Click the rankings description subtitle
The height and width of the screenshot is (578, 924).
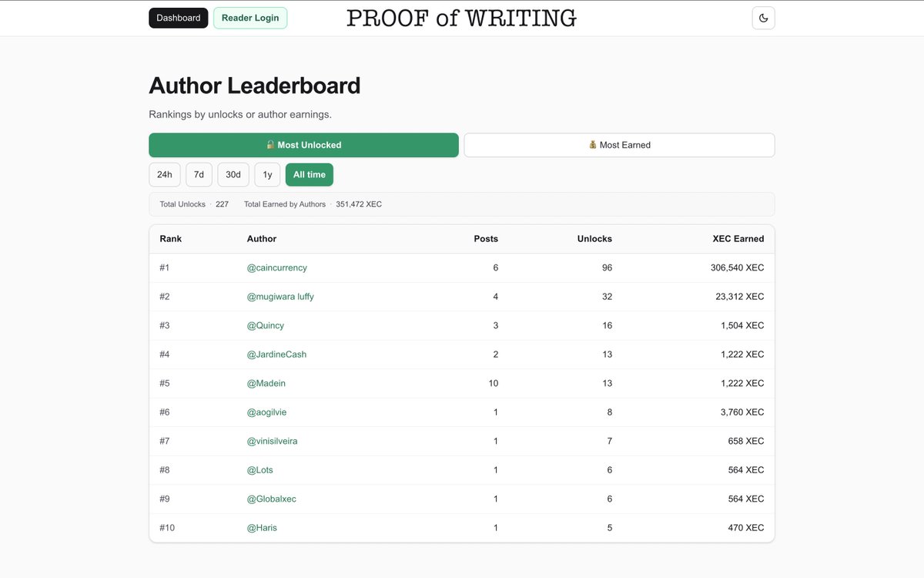[240, 115]
